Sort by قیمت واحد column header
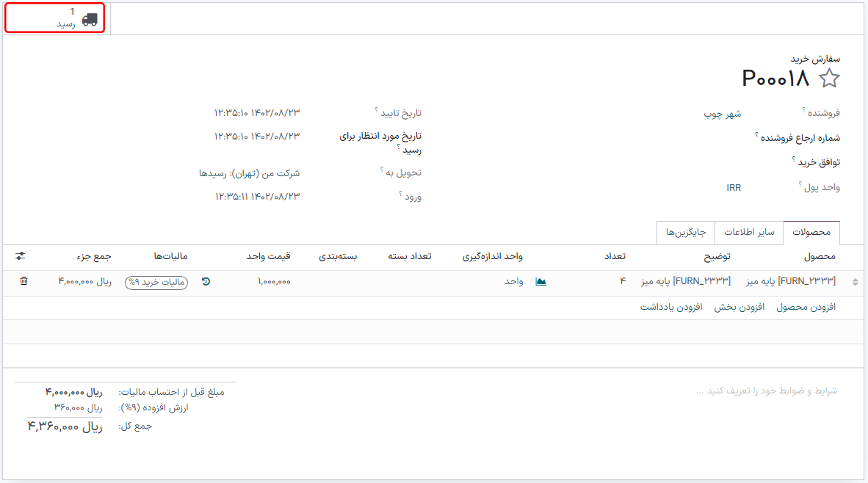868x483 pixels. pos(269,256)
